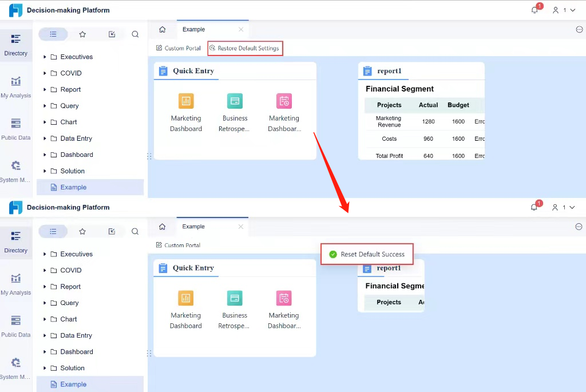Expand Dashboard folder arrow, lower screenshot
This screenshot has width=586, height=392.
tap(45, 351)
